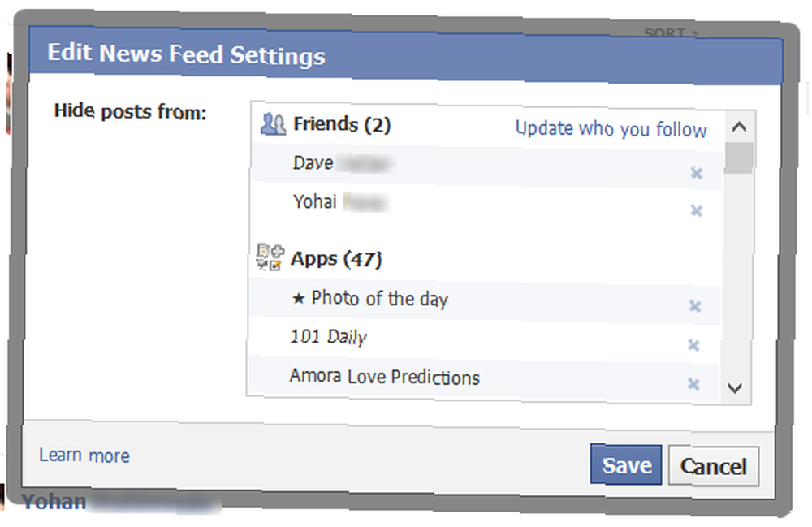Cancel the news feed settings dialog
This screenshot has height=527, width=812.
[714, 466]
